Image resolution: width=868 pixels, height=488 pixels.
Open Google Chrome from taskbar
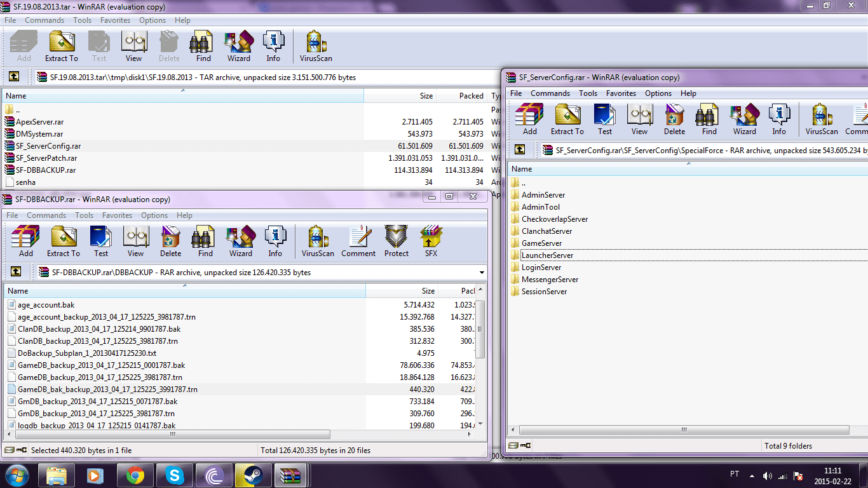135,475
